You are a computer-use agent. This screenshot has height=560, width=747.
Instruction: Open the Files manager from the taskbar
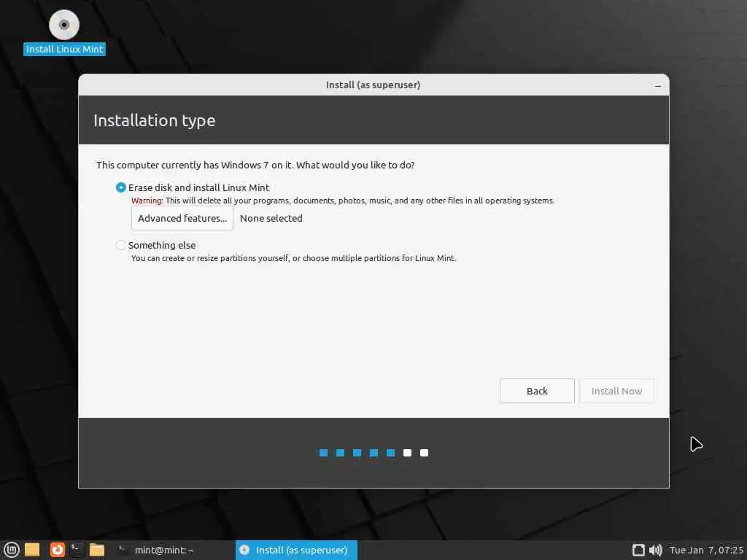(x=97, y=550)
